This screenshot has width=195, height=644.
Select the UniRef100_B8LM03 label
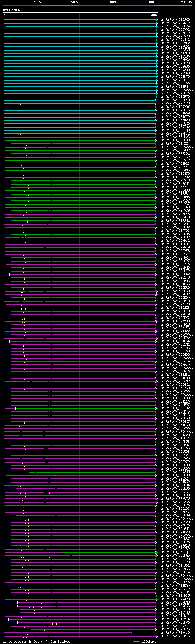(x=175, y=137)
